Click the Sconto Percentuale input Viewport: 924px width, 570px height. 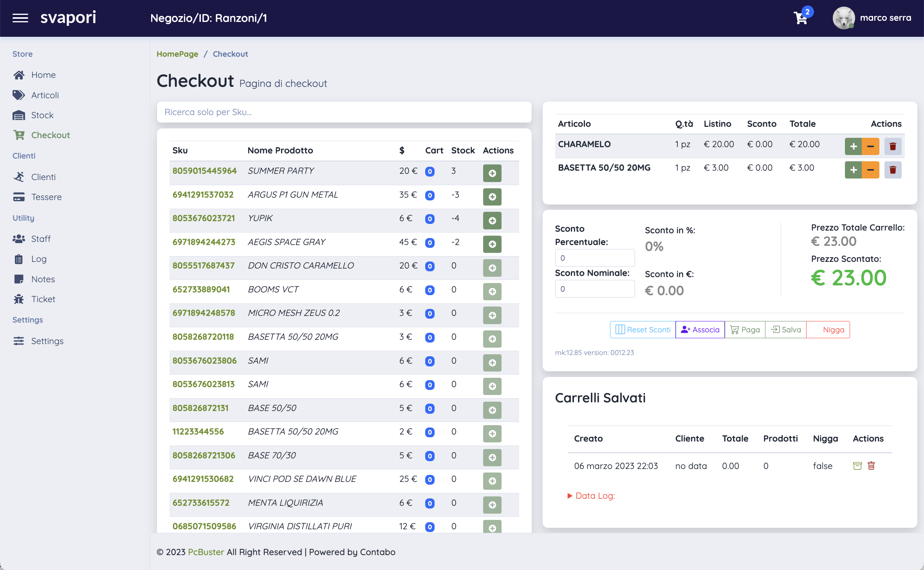(595, 258)
